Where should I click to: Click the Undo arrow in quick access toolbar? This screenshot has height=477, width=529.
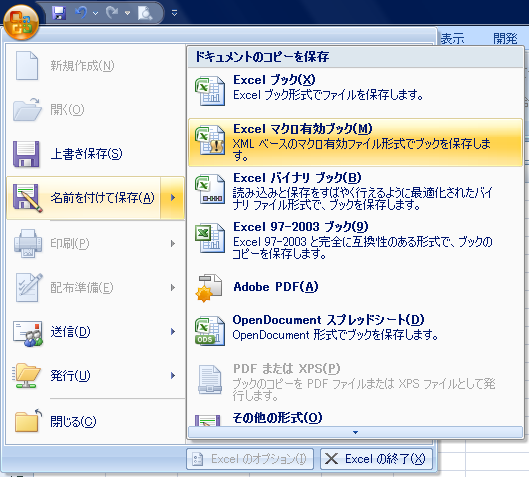[81, 13]
